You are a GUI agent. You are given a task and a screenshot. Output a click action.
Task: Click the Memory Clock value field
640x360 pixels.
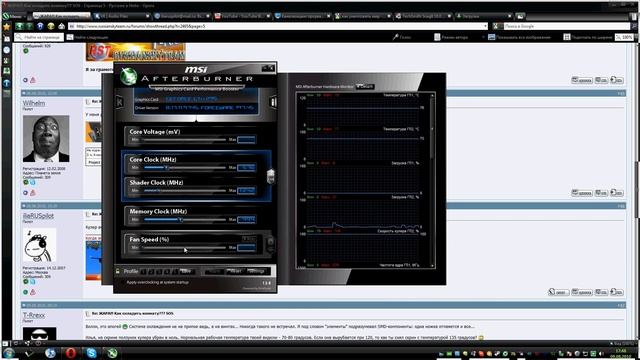pyautogui.click(x=247, y=220)
